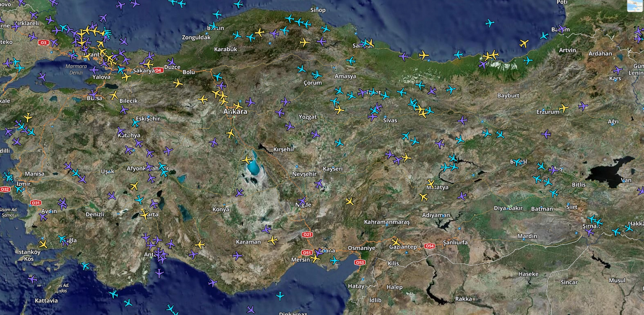Image resolution: width=644 pixels, height=315 pixels.
Task: Select cyan aircraft off coast south of Adana
Action: pyautogui.click(x=335, y=261)
